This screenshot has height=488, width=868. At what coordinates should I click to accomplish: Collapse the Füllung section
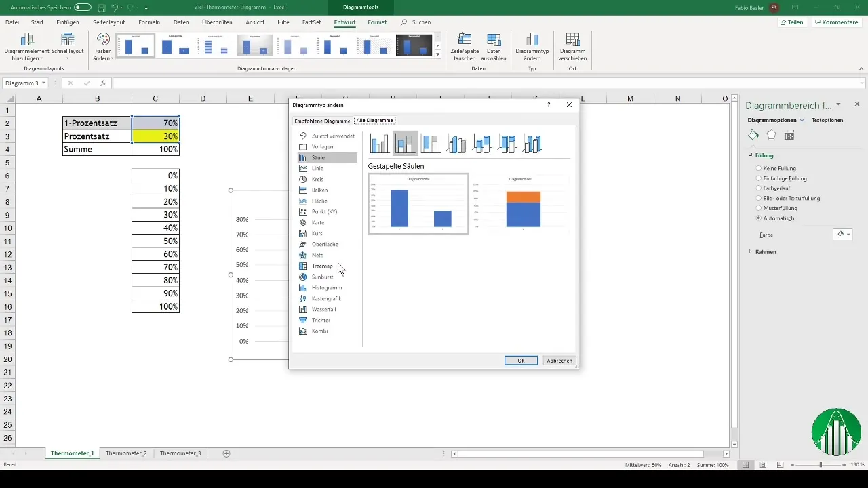(751, 155)
